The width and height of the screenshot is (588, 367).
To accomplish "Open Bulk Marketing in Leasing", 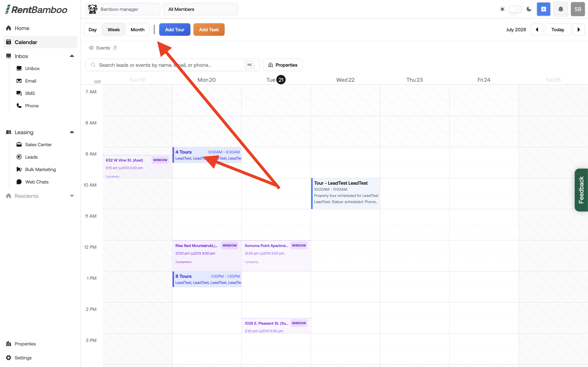I will point(40,169).
